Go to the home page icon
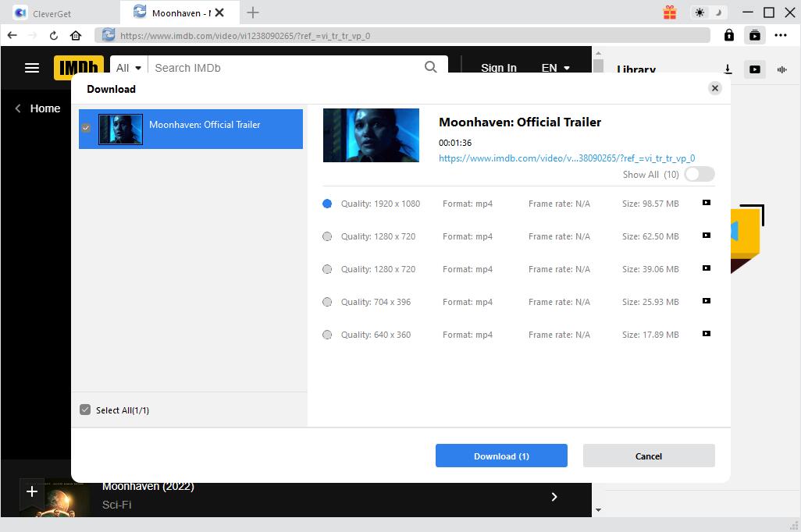 pos(76,35)
